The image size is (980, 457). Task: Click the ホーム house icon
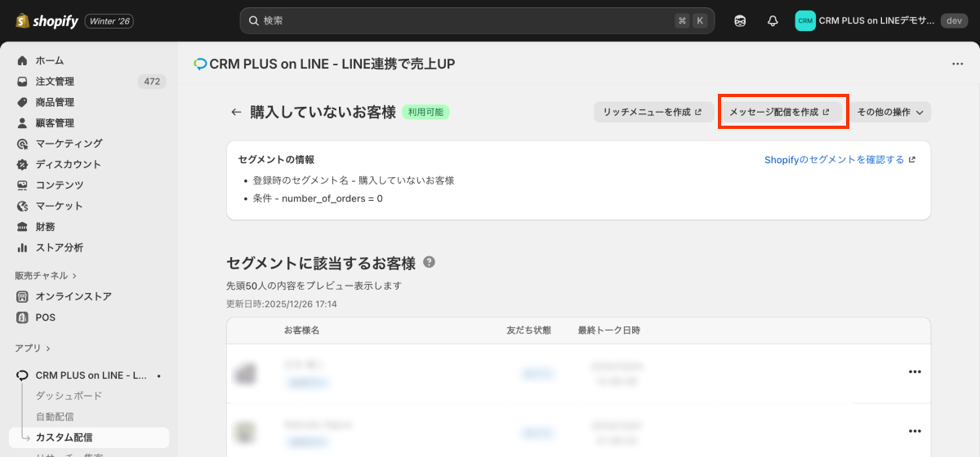(x=22, y=60)
